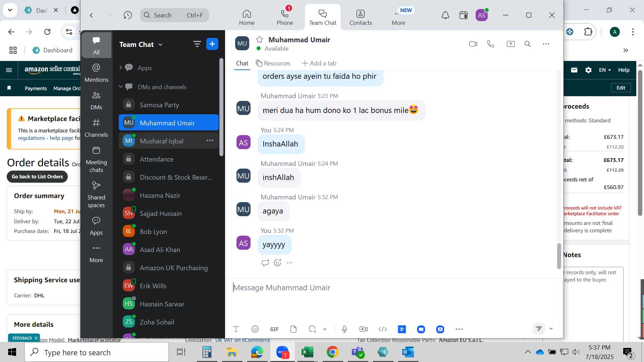
Task: Open Zoom history clock icon
Action: click(x=127, y=15)
